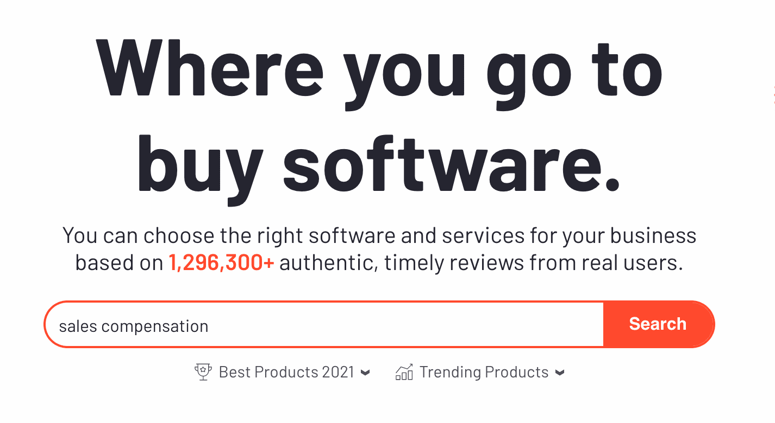Screen dimensions: 775x423
Task: Click the trophy icon beside Best Products
Action: (203, 372)
